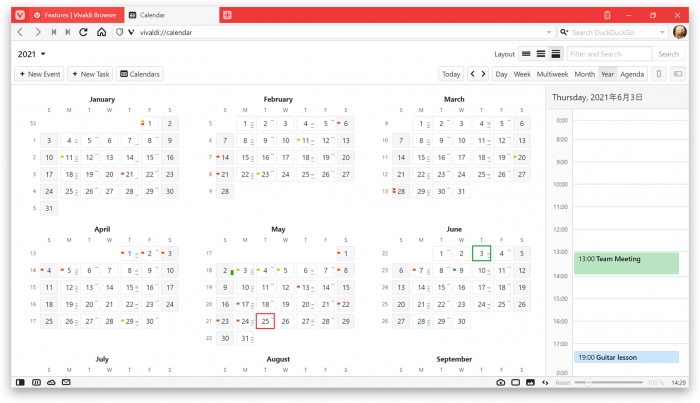Adjust the zoom slider in status bar
The width and height of the screenshot is (700, 403).
click(x=608, y=382)
